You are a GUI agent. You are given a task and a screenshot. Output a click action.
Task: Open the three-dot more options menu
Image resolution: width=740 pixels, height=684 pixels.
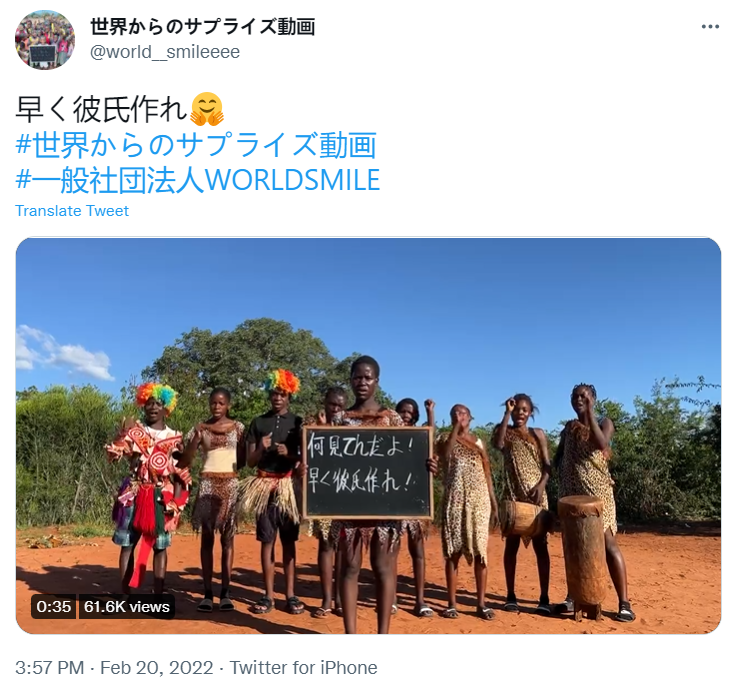[710, 27]
